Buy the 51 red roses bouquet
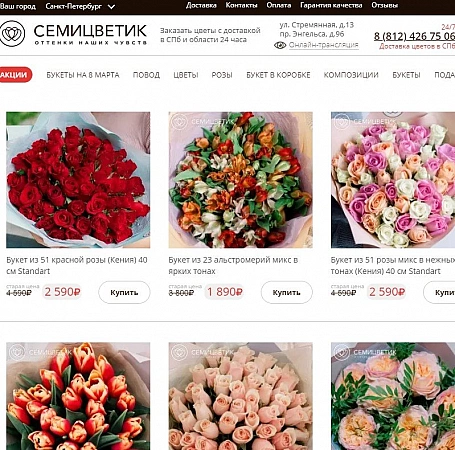Viewport: 455px width, 450px height. point(124,292)
